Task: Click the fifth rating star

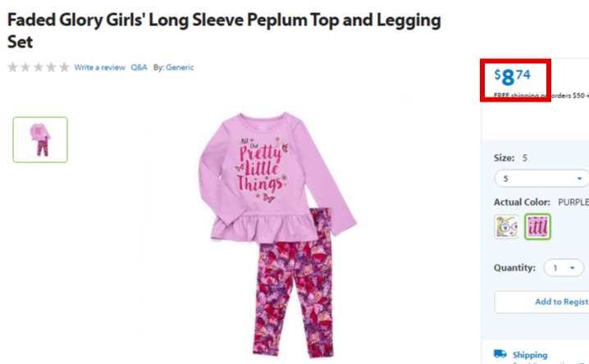Action: (x=65, y=67)
